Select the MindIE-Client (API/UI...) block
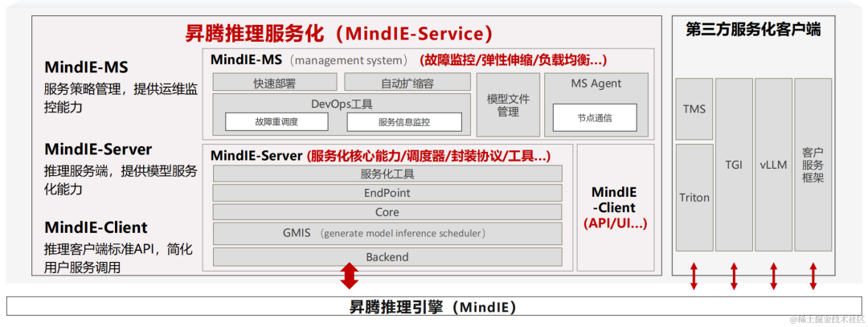 pyautogui.click(x=615, y=208)
